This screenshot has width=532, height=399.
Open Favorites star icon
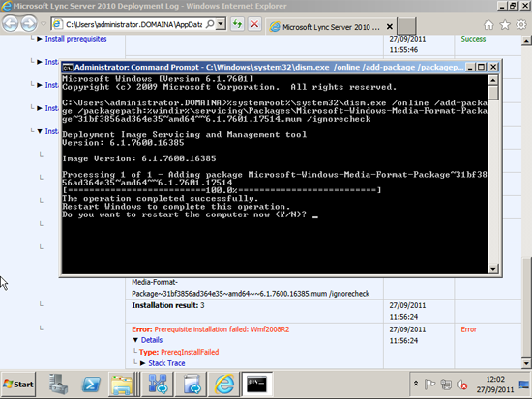505,25
